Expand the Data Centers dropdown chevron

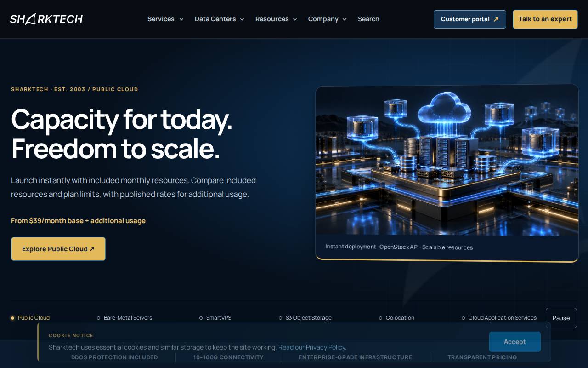pyautogui.click(x=242, y=19)
